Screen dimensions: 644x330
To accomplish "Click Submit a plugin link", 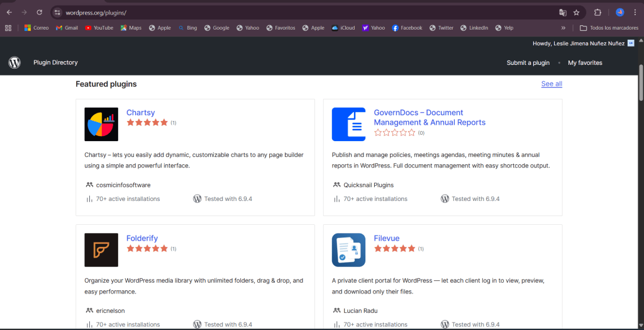I will tap(528, 62).
